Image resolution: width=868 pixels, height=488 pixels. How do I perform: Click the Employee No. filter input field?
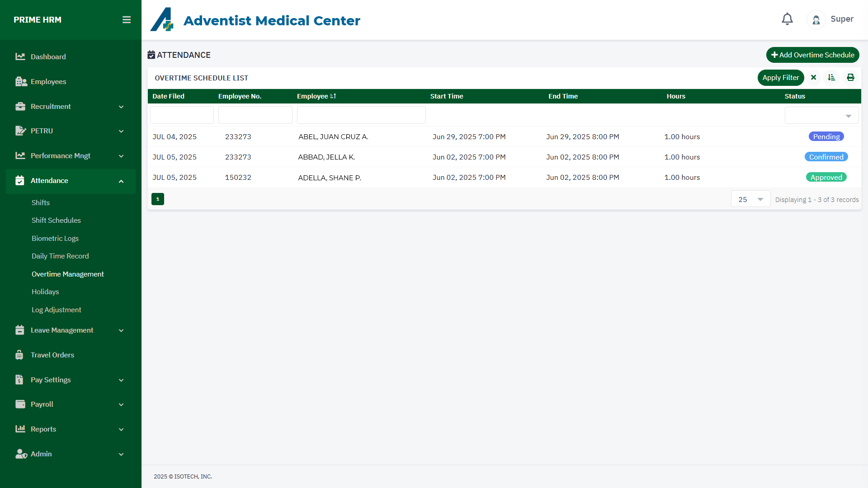click(x=255, y=115)
